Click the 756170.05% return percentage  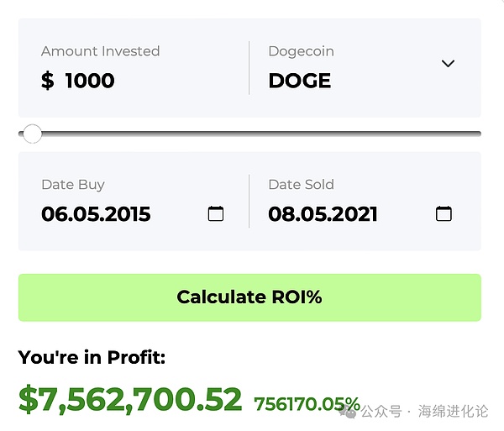point(307,404)
